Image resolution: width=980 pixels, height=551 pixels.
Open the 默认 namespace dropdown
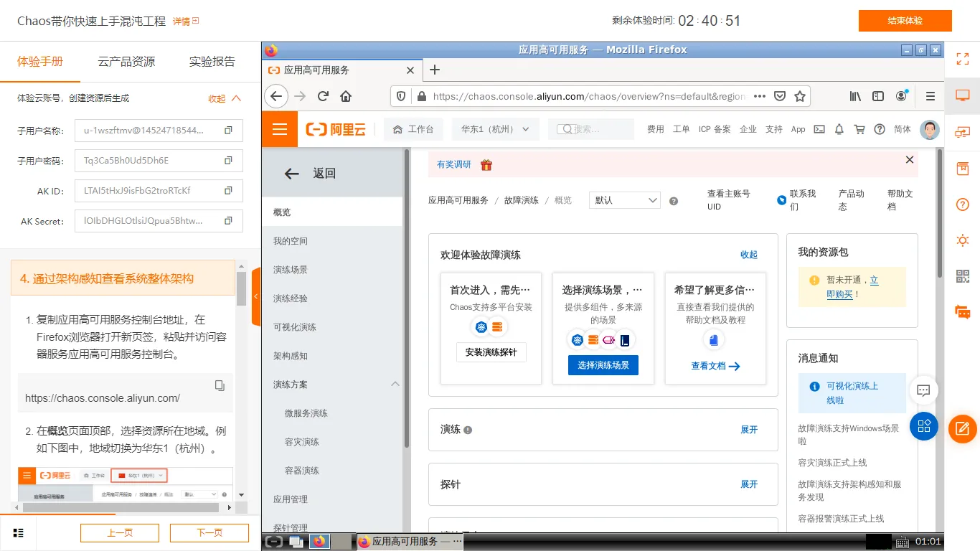(x=624, y=200)
